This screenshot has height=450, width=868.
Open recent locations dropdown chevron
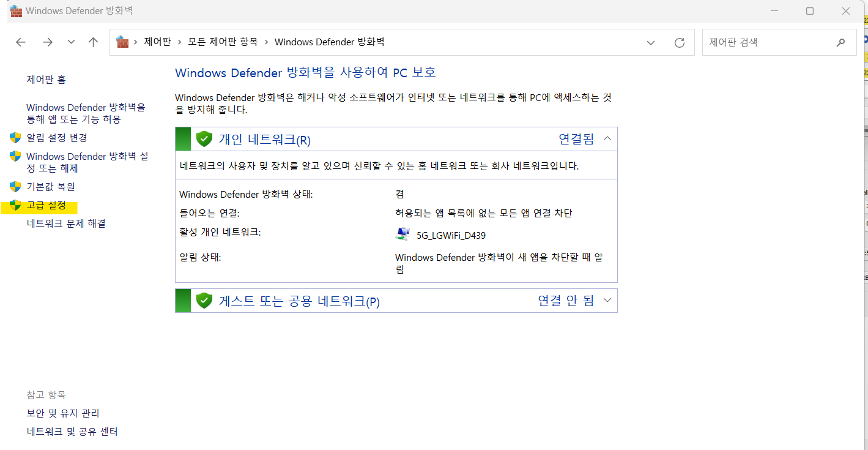(71, 42)
